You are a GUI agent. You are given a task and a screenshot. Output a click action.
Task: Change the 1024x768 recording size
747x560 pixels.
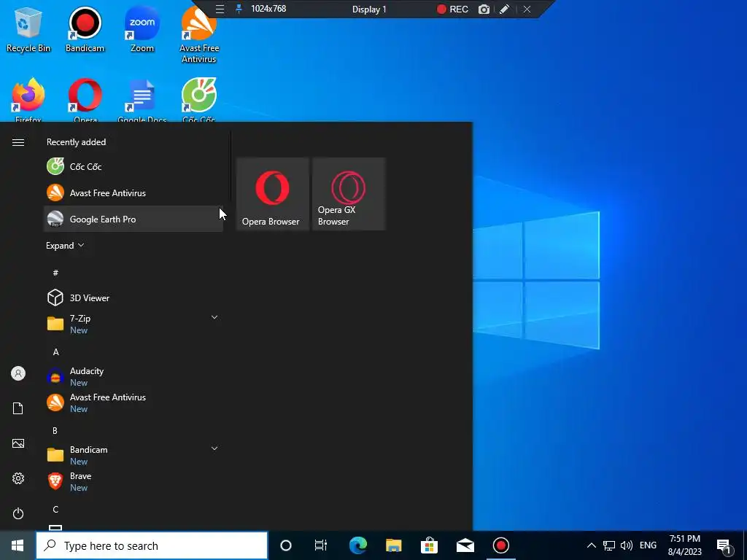click(x=268, y=9)
